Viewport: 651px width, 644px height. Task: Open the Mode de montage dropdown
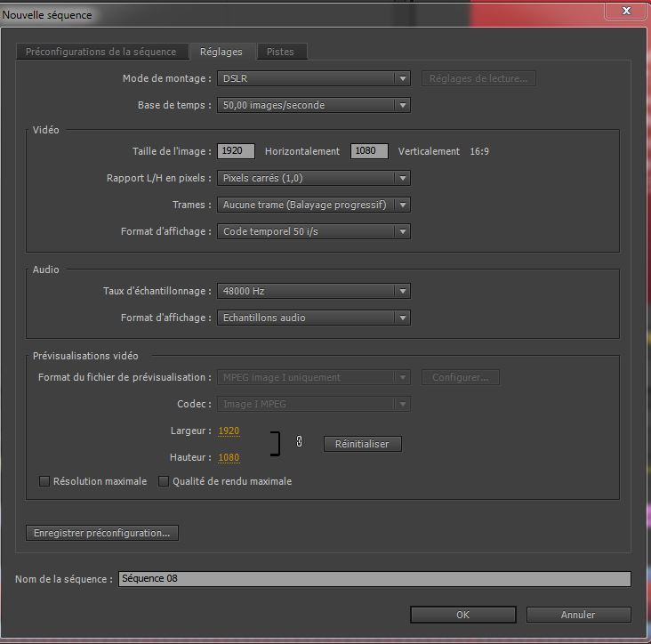[313, 78]
